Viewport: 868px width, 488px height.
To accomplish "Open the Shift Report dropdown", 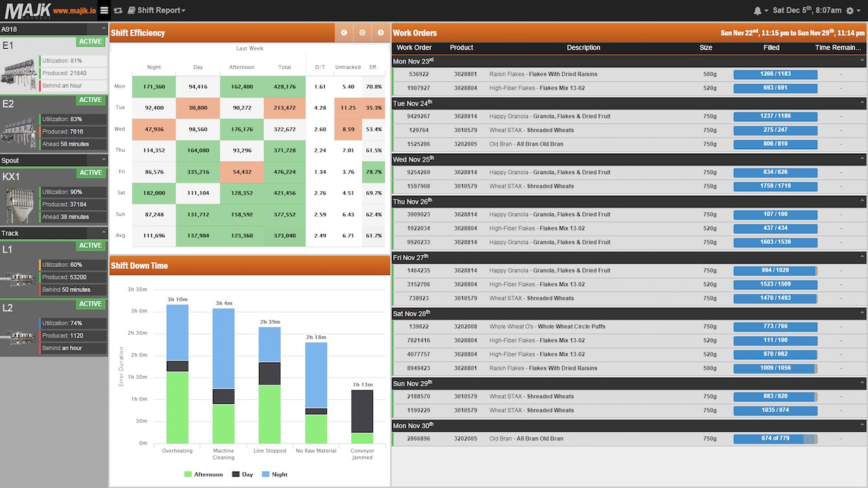I will (157, 10).
